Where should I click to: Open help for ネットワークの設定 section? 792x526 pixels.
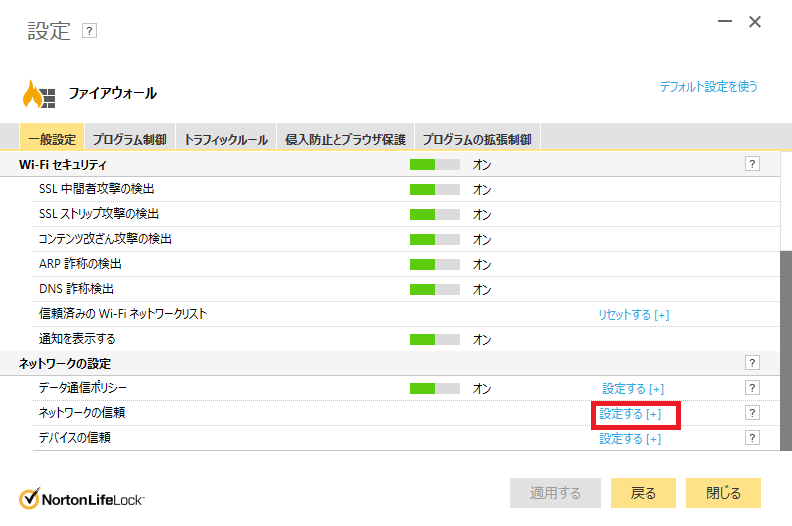tap(752, 363)
